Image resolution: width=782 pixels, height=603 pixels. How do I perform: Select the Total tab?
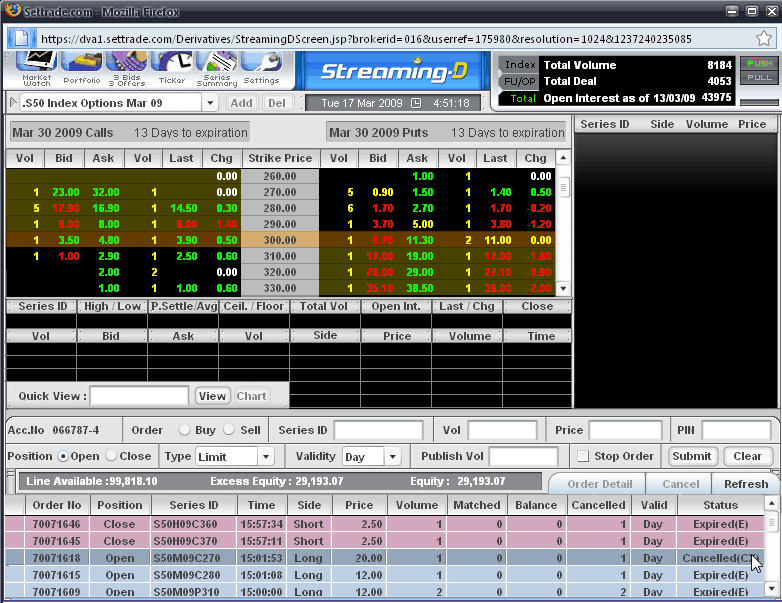point(519,98)
